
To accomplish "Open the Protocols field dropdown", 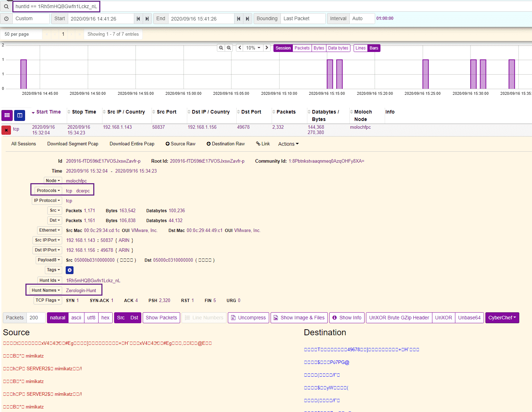I will [48, 191].
